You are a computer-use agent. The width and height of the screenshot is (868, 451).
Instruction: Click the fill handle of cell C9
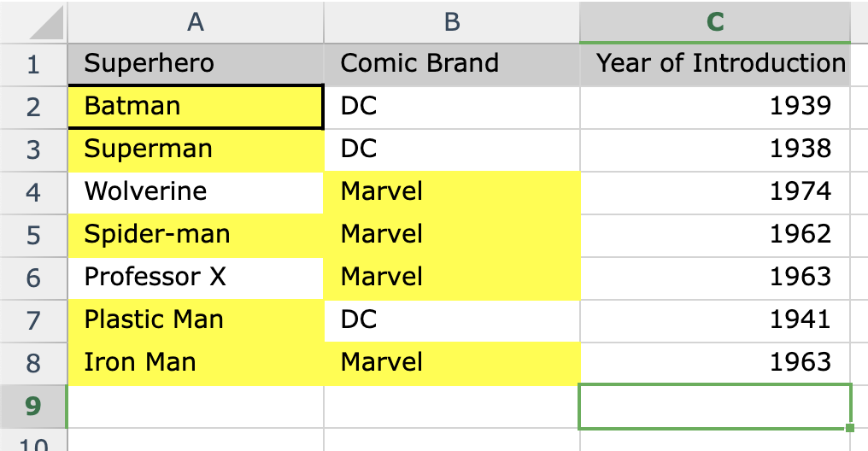849,427
